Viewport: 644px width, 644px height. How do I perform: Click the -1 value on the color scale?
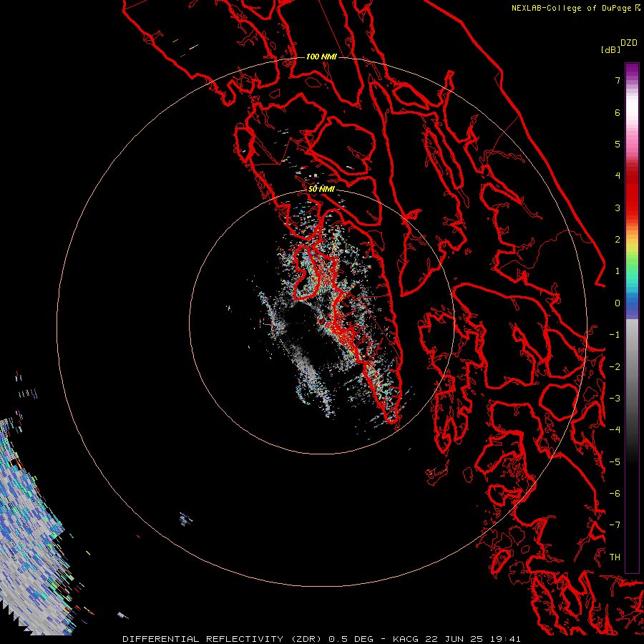[615, 335]
